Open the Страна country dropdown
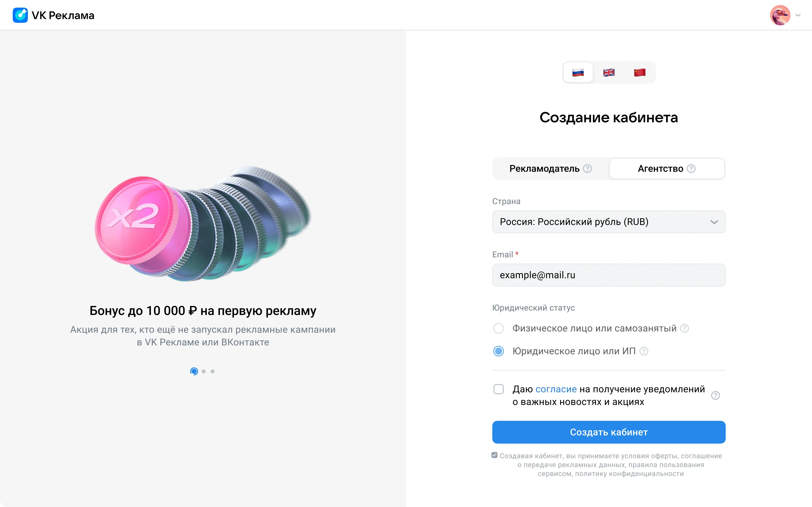This screenshot has height=507, width=812. (x=609, y=222)
